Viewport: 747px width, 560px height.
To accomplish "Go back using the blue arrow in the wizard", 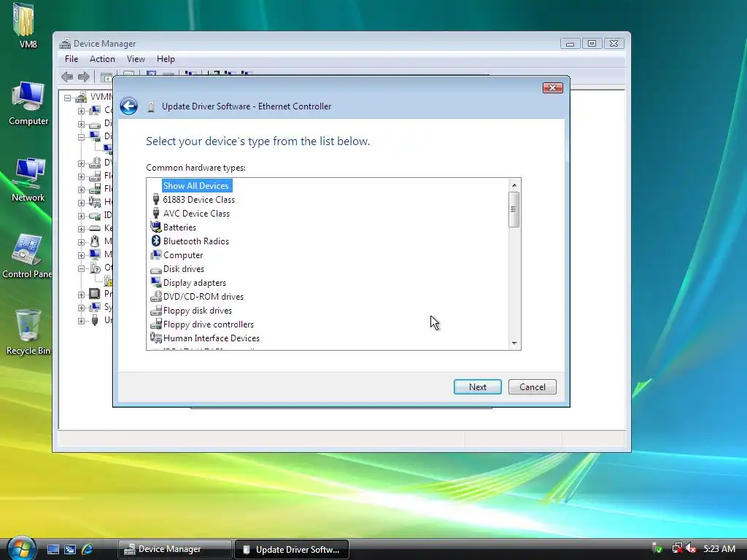I will tap(128, 106).
